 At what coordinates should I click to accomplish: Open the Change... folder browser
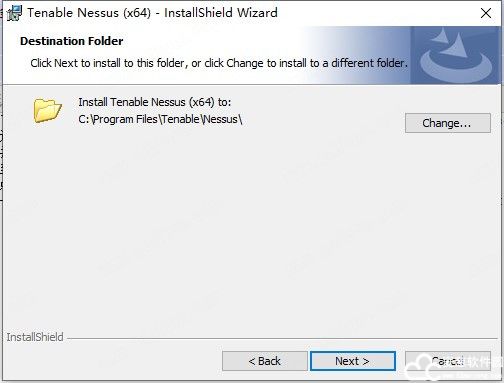pos(448,123)
